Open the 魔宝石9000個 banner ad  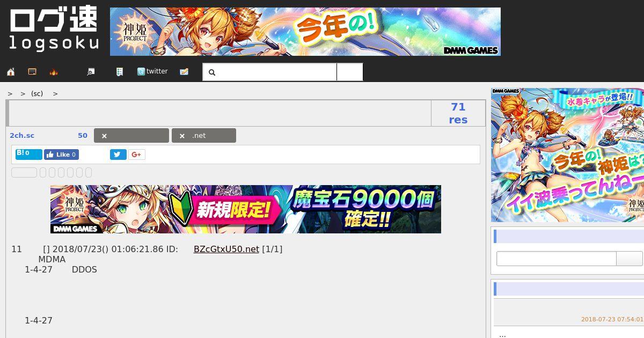[246, 209]
